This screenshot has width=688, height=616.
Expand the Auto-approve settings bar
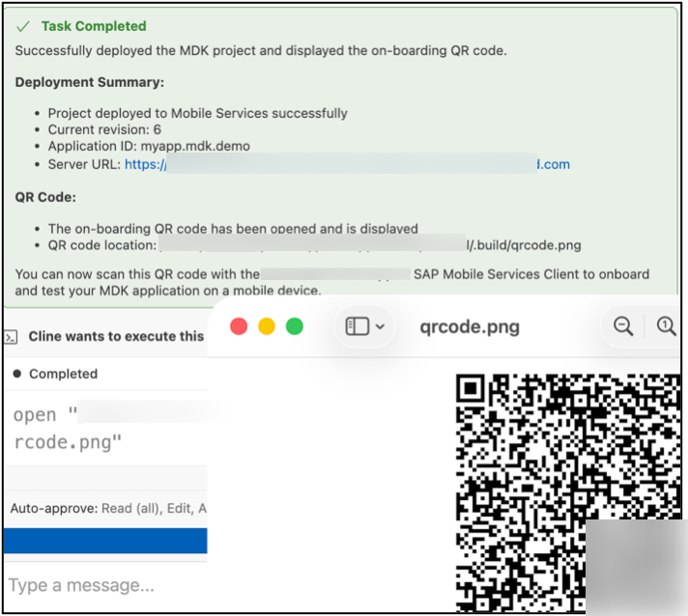tap(105, 509)
